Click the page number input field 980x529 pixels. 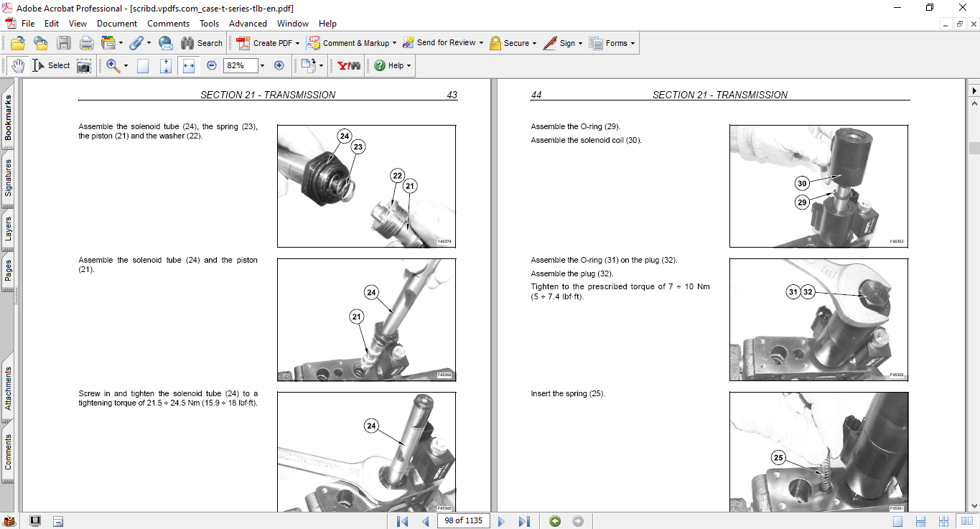click(463, 521)
